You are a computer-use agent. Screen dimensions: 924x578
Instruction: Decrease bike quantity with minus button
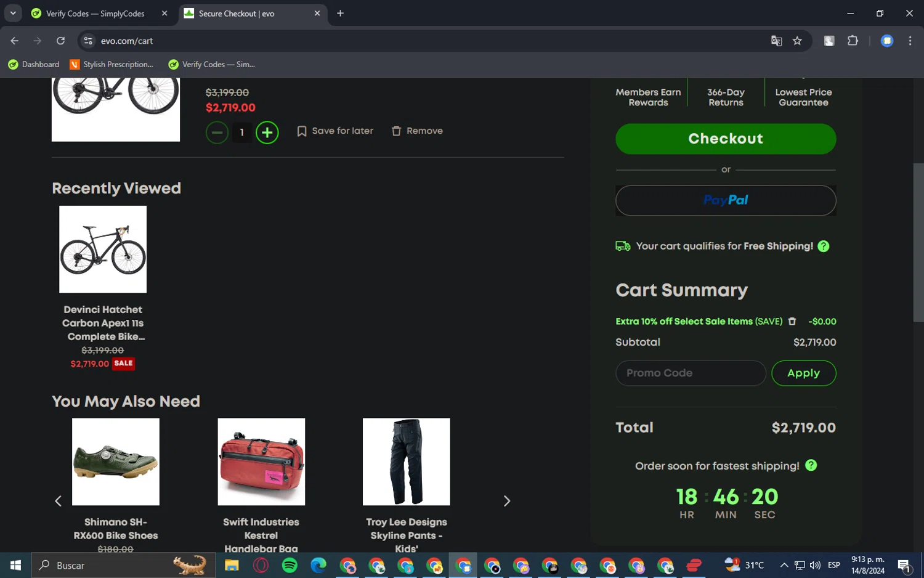[x=217, y=132]
